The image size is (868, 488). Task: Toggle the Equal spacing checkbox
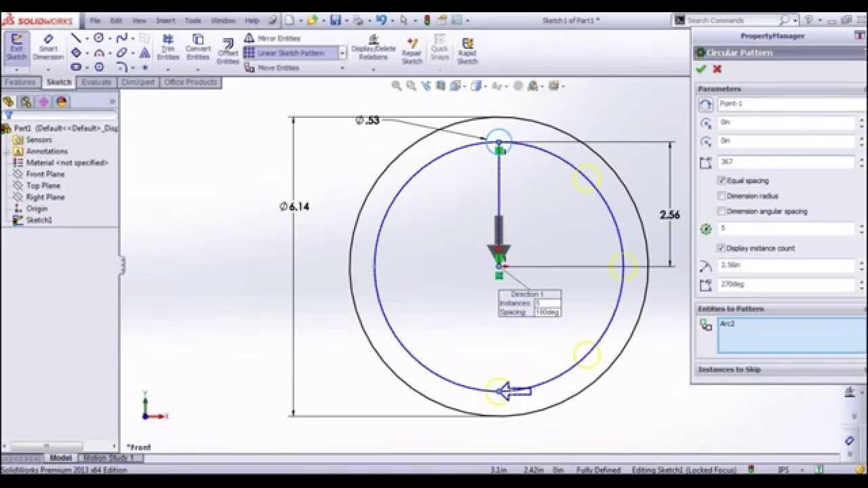[x=722, y=181]
